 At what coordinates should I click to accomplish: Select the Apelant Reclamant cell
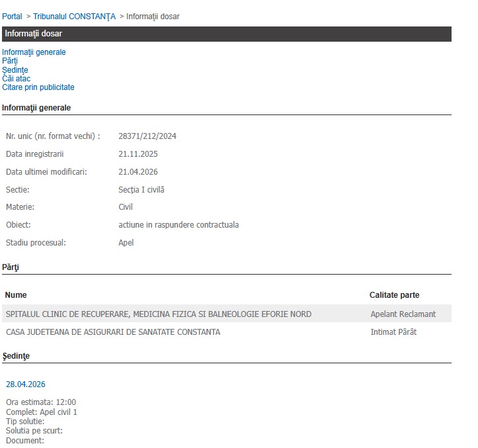coord(403,314)
